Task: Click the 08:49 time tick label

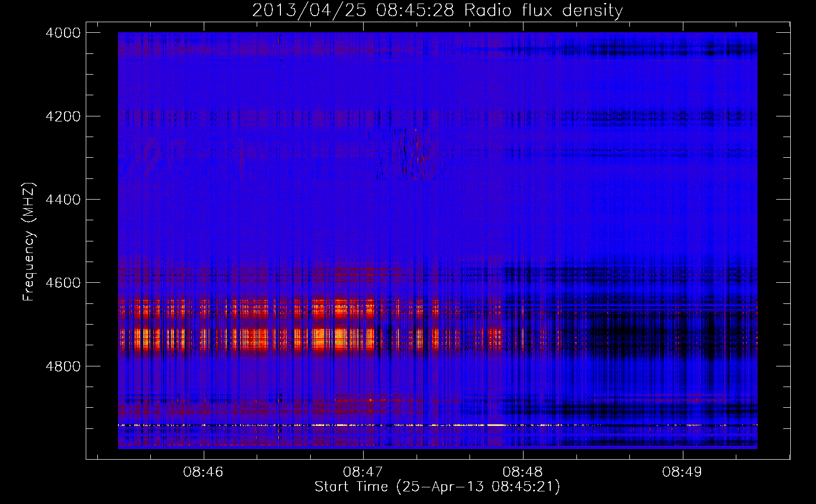Action: click(682, 472)
